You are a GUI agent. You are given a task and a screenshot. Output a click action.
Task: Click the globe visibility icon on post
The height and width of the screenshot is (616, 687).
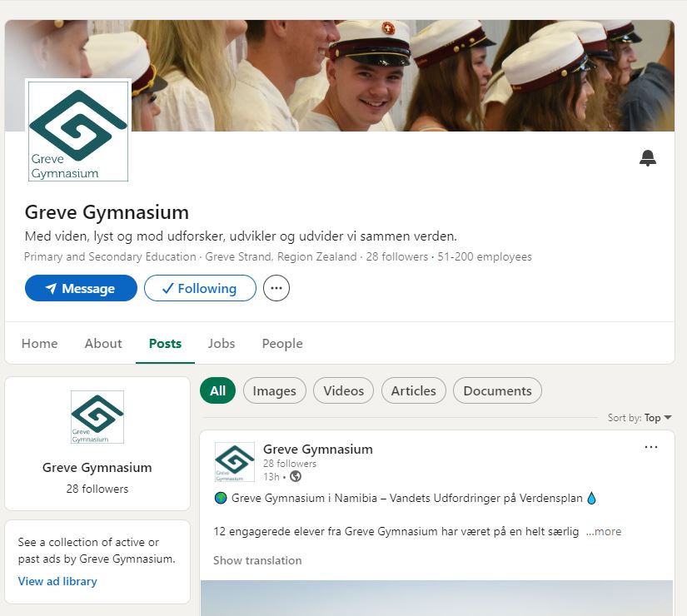coord(296,477)
